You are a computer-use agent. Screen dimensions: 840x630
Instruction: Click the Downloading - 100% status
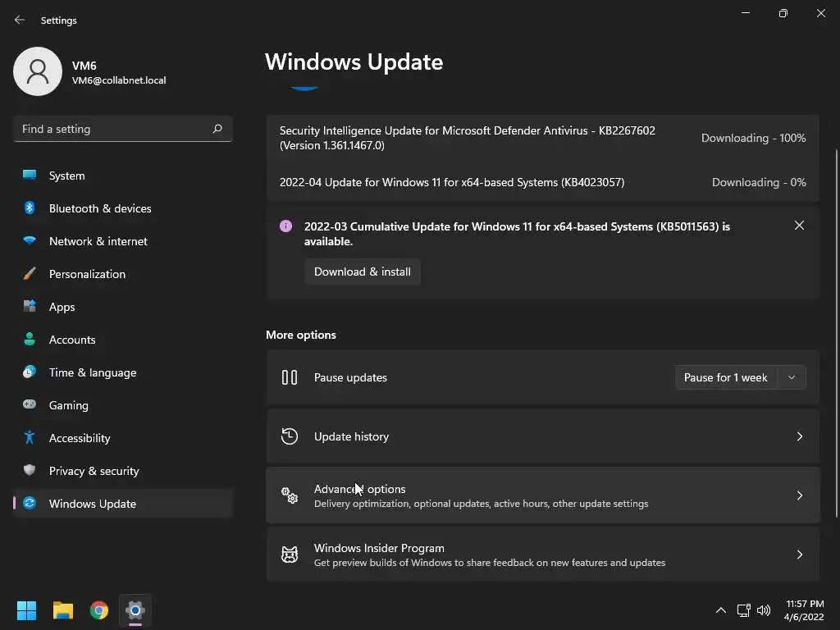click(x=753, y=138)
